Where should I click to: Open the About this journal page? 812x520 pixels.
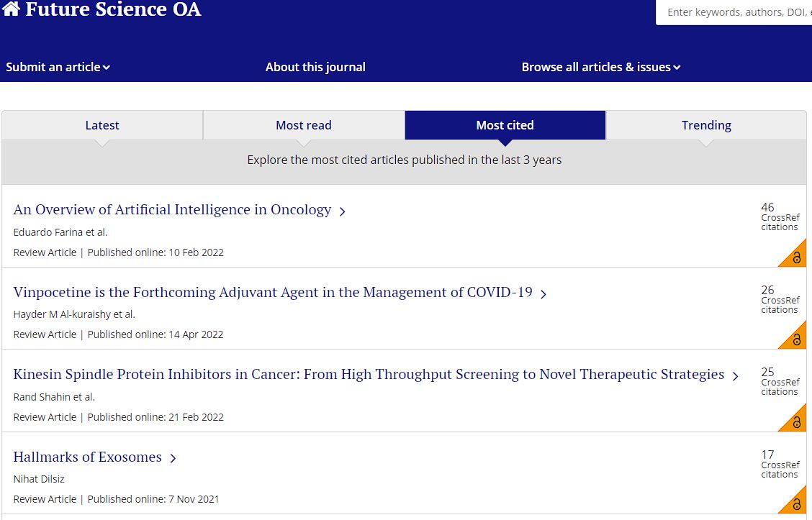click(x=315, y=67)
